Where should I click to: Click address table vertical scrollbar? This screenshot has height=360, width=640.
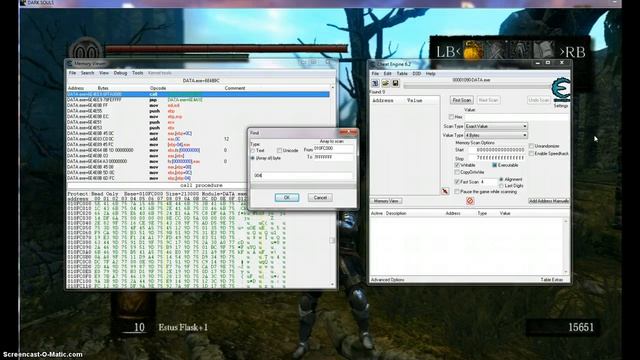pyautogui.click(x=566, y=246)
